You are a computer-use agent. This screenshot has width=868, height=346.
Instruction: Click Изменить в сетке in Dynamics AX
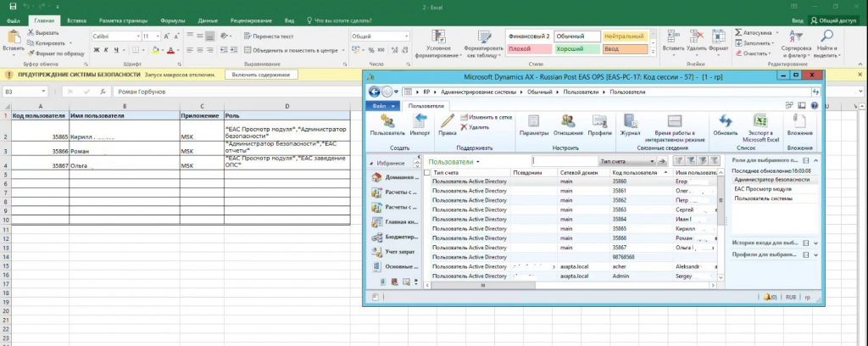coord(486,117)
